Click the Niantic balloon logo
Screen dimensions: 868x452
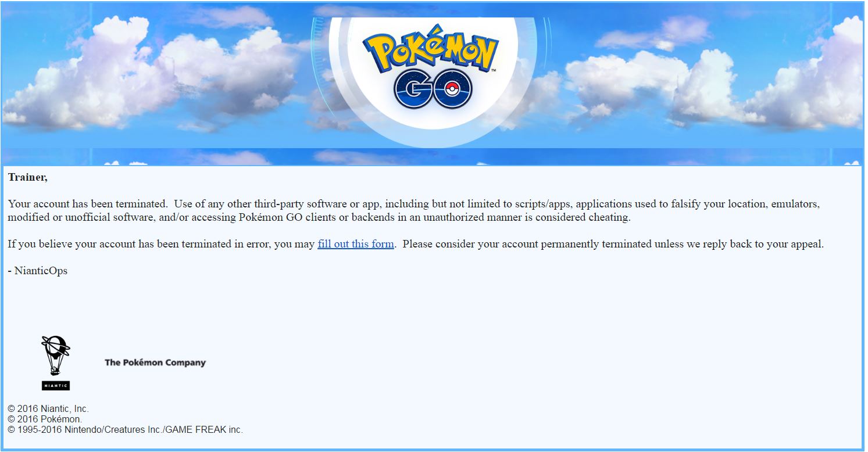coord(56,363)
